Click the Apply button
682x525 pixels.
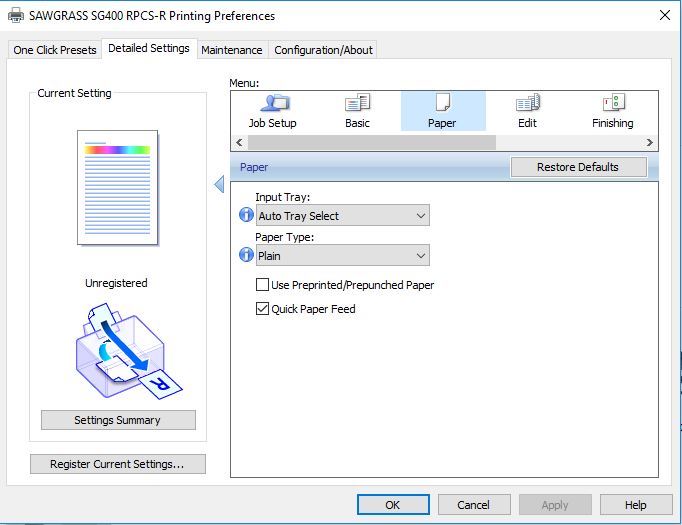click(x=555, y=505)
